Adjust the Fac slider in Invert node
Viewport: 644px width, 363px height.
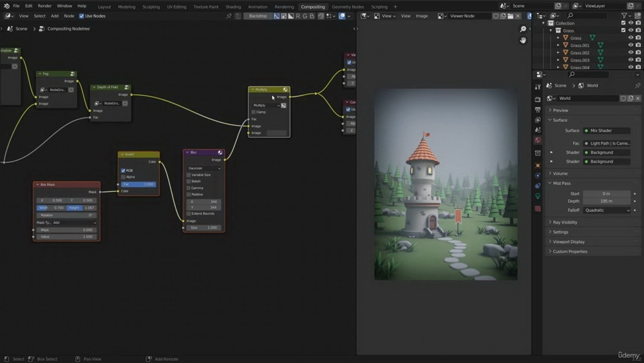click(138, 184)
